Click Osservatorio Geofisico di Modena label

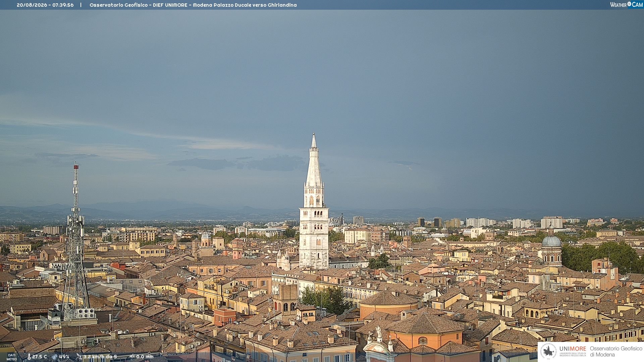click(616, 352)
